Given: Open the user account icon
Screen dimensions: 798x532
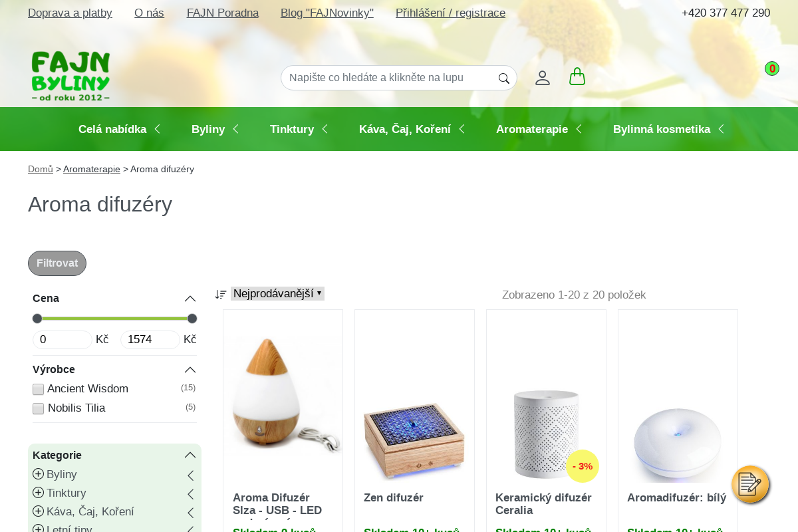Looking at the screenshot, I should (543, 78).
